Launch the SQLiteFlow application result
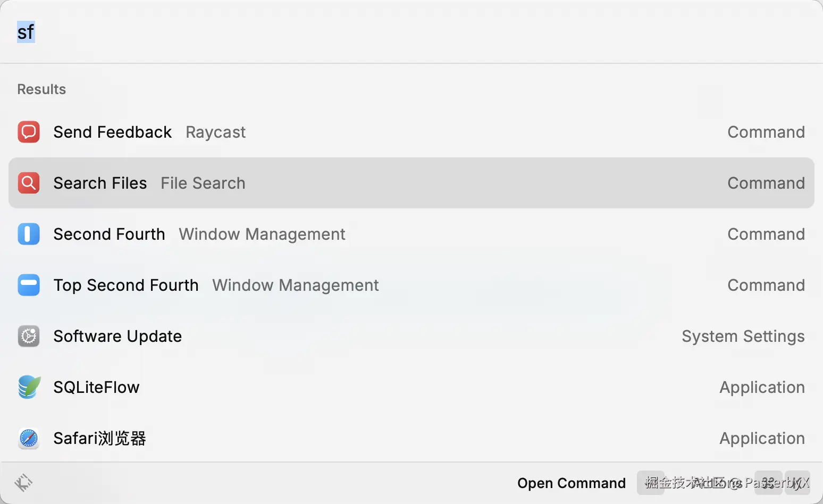The image size is (823, 504). pos(372,387)
